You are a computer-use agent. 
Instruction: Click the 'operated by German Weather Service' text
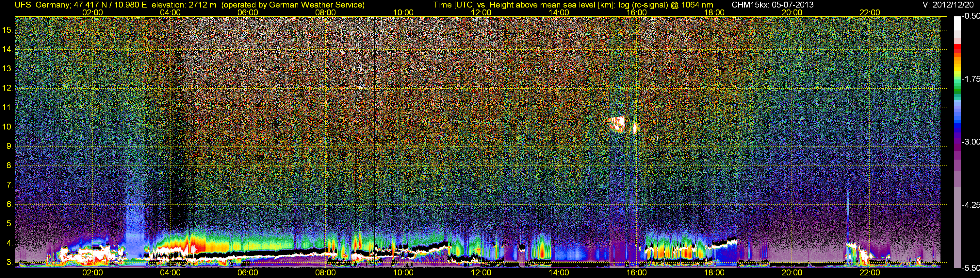(293, 5)
